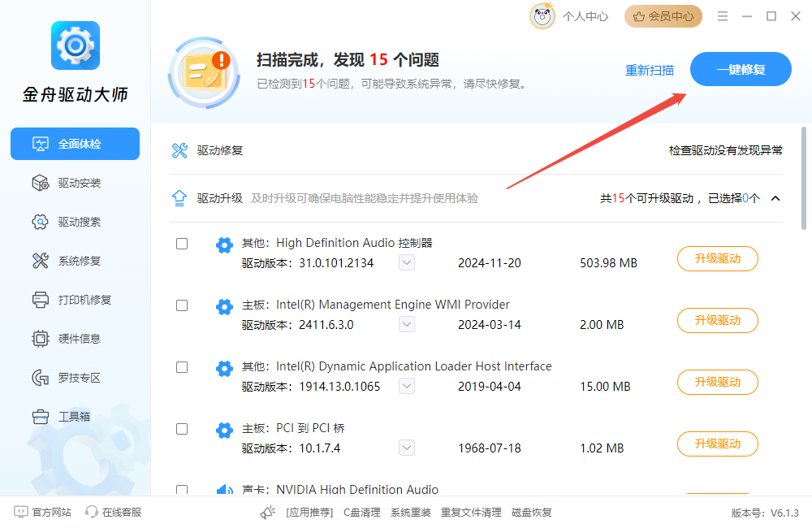Click the date 2024-11-20

point(490,263)
